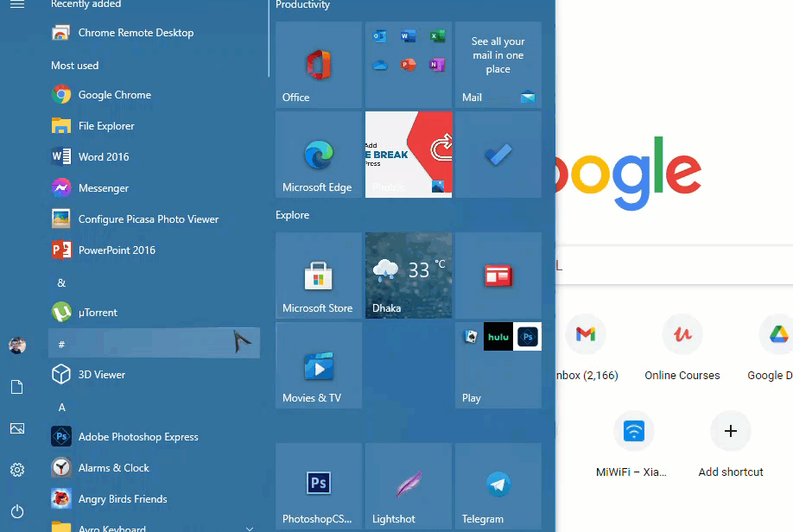Click the # letter header in app list
Image resolution: width=793 pixels, height=532 pixels.
pyautogui.click(x=155, y=344)
